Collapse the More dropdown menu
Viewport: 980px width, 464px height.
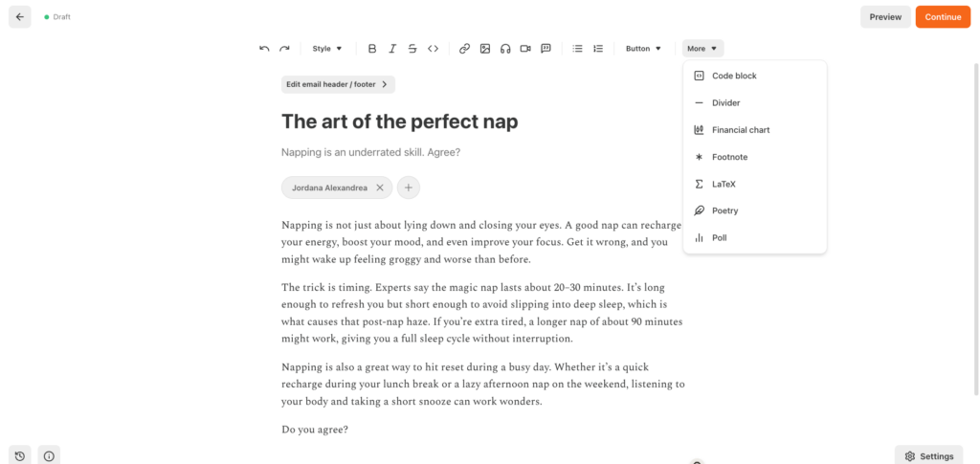702,49
